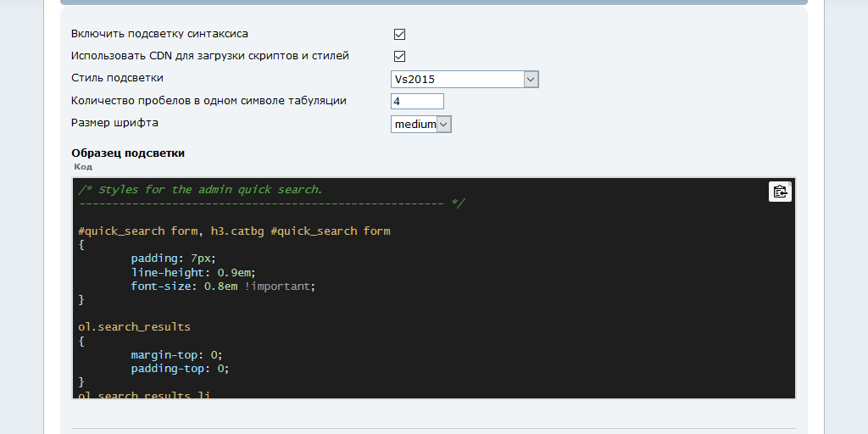Image resolution: width=868 pixels, height=434 pixels.
Task: Click the 'Образец подсветки' heading
Action: click(128, 153)
